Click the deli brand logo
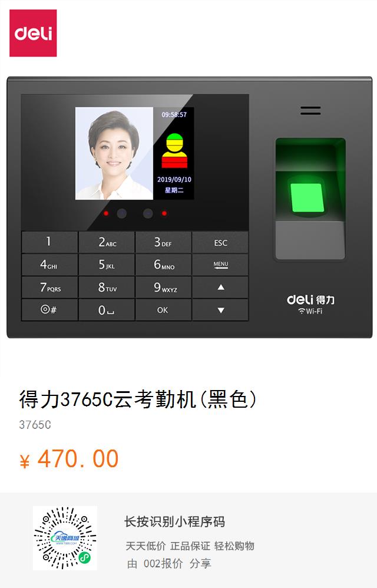Viewport: 377px width, 588px height. (x=33, y=33)
